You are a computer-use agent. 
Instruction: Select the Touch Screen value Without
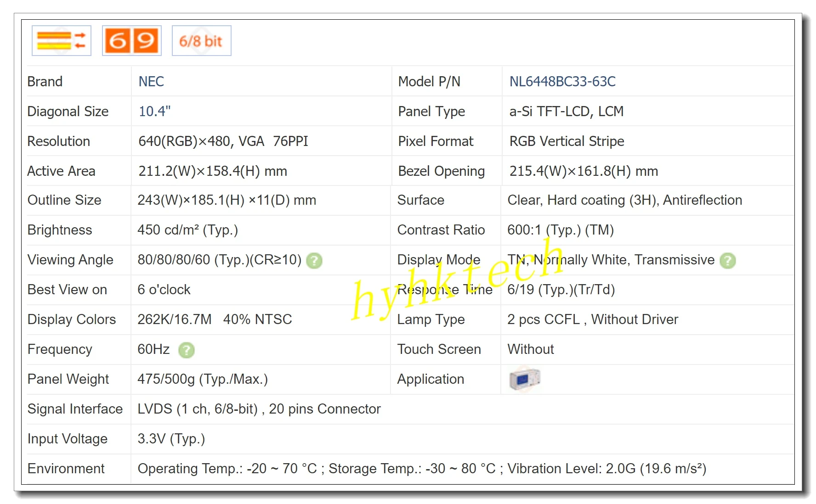[x=531, y=349]
